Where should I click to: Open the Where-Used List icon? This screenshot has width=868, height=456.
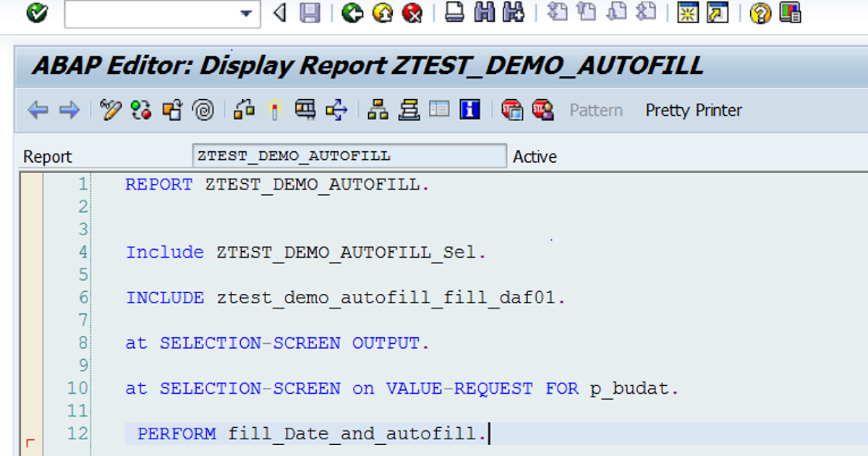pyautogui.click(x=244, y=109)
